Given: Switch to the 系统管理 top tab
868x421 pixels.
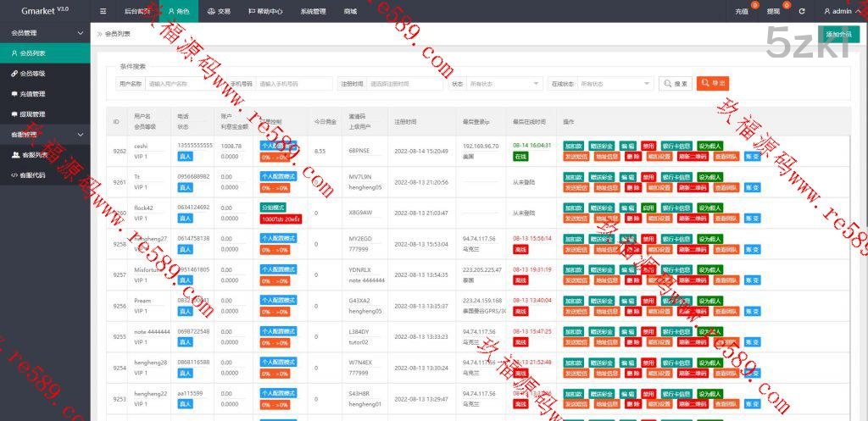Looking at the screenshot, I should (x=313, y=11).
